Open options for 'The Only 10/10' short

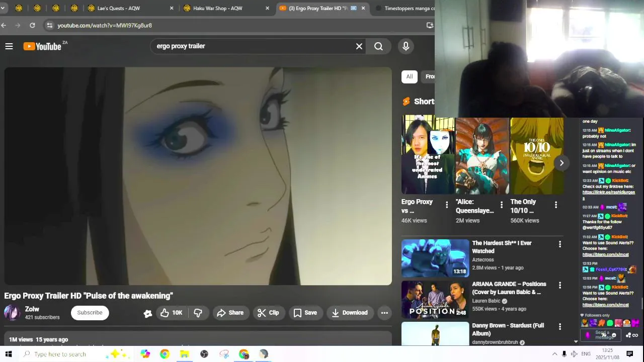click(x=556, y=205)
